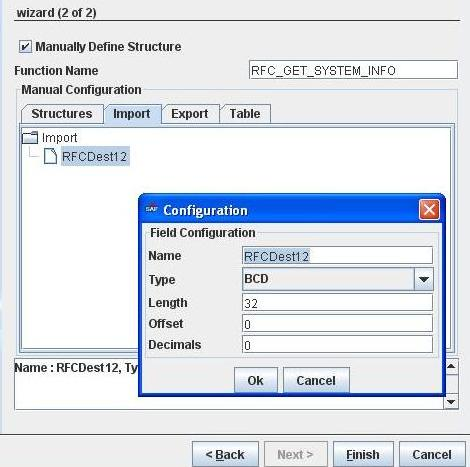This screenshot has height=467, width=470.
Task: Click the Function Name input field
Action: click(x=353, y=70)
